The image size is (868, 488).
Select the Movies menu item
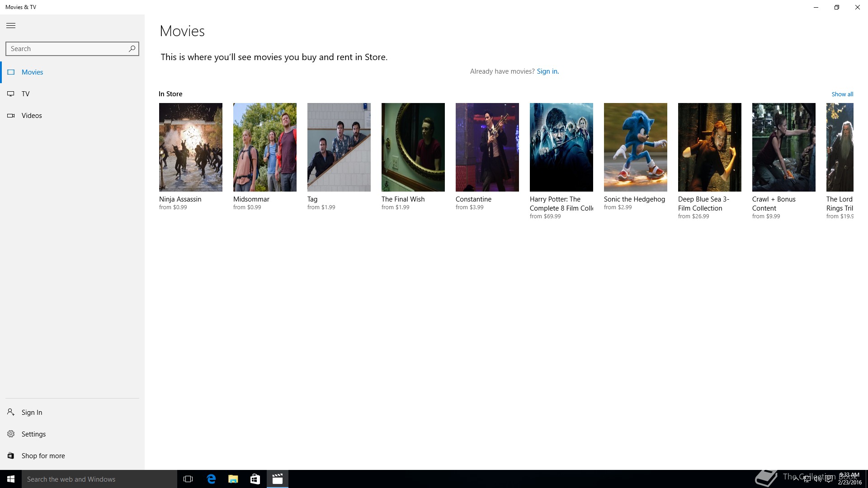(x=72, y=72)
